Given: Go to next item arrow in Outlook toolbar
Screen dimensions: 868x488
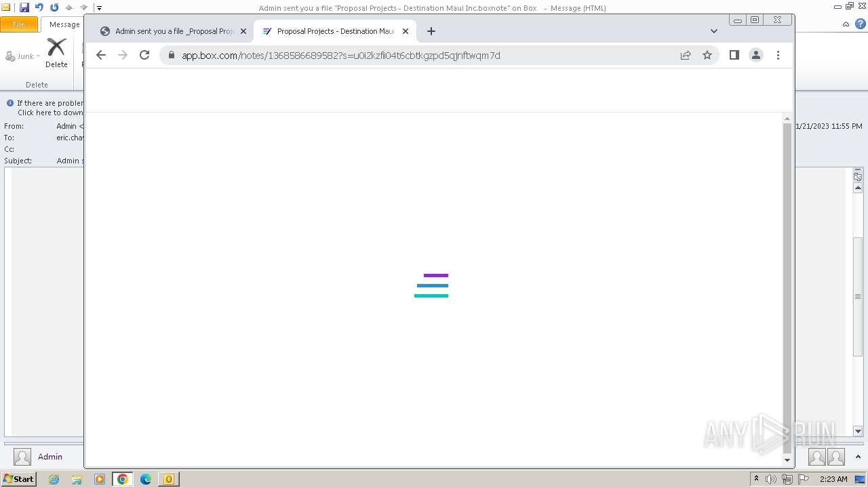Looking at the screenshot, I should click(x=84, y=7).
